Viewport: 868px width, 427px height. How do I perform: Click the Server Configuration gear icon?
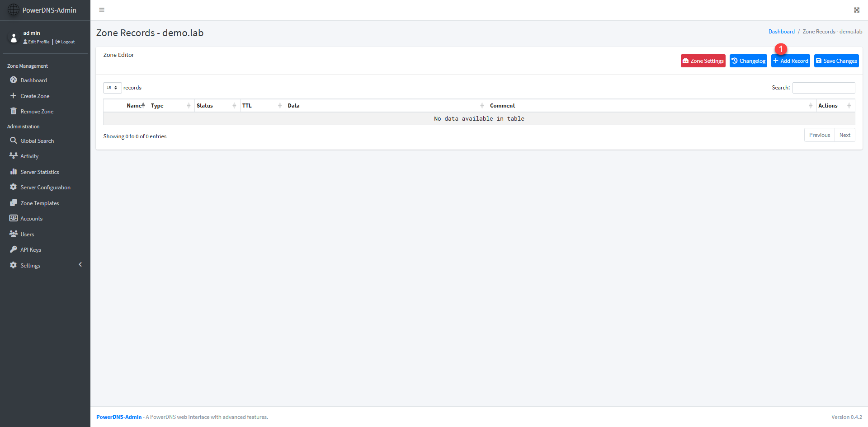tap(14, 187)
